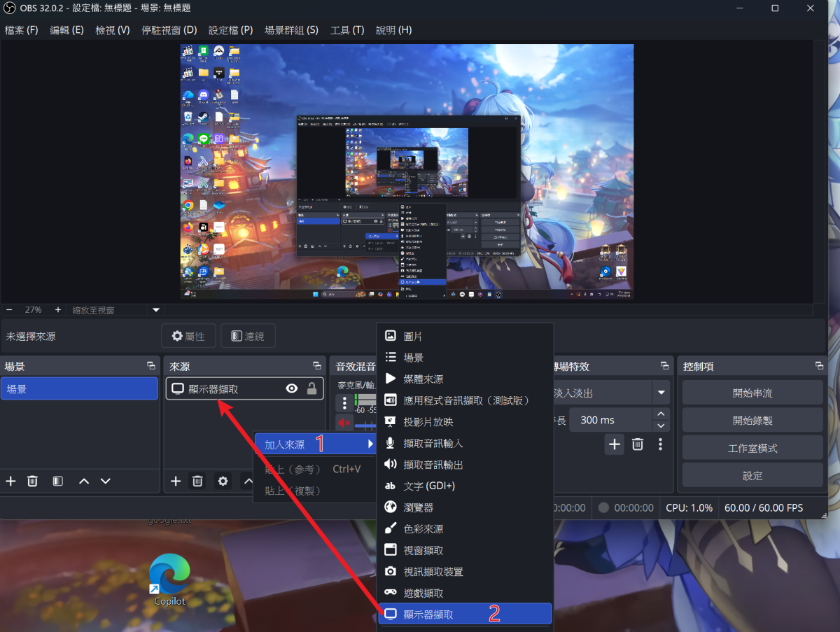Add a transition with plus button
Image resolution: width=840 pixels, height=632 pixels.
point(615,444)
